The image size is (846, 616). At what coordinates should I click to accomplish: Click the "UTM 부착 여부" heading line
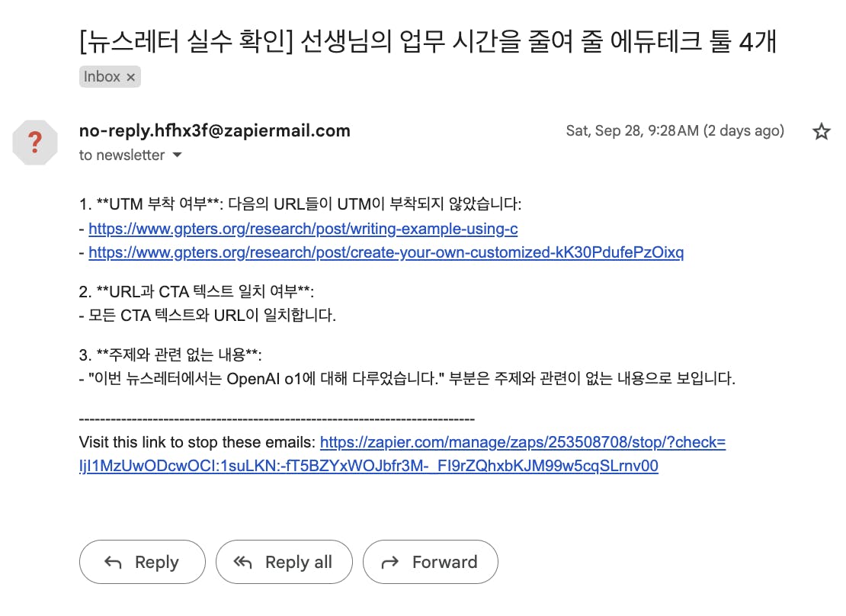coord(300,204)
